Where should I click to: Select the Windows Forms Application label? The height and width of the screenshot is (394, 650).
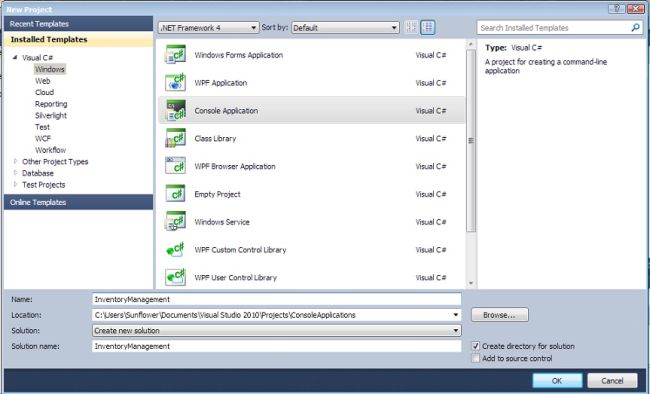point(239,55)
